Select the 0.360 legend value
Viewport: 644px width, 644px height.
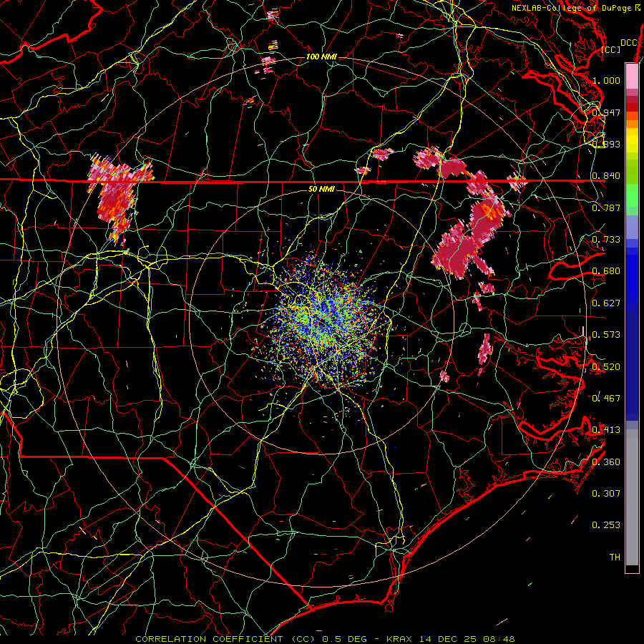click(606, 462)
